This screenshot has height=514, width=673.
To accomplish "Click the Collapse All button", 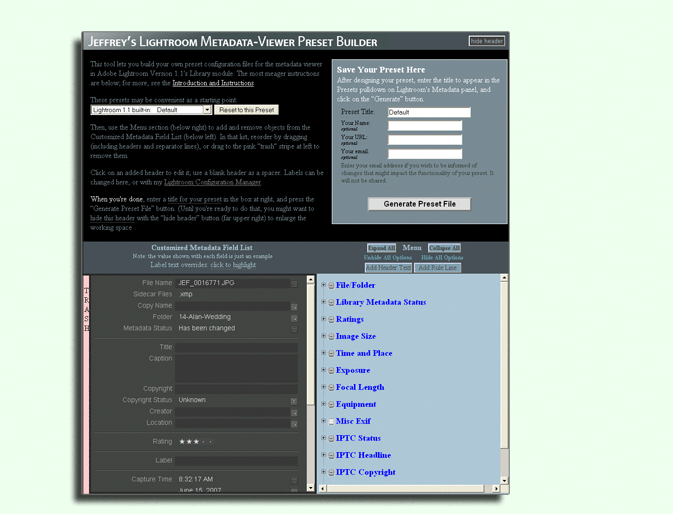I will click(x=444, y=248).
